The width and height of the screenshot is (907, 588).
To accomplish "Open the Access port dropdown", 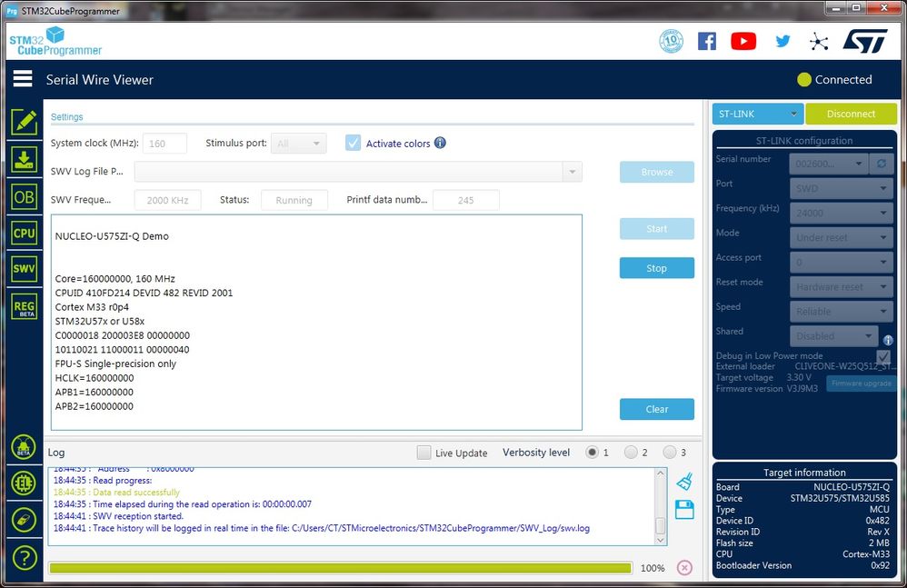I will (x=841, y=263).
